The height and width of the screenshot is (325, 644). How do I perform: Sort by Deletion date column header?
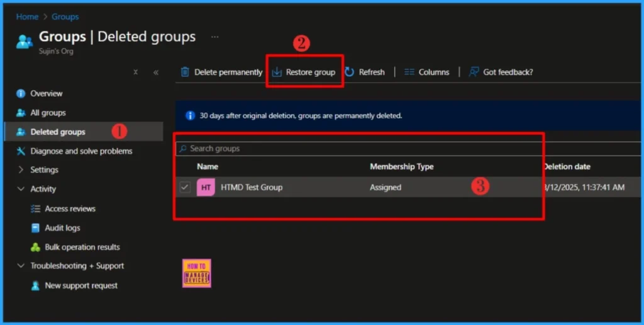click(x=567, y=167)
